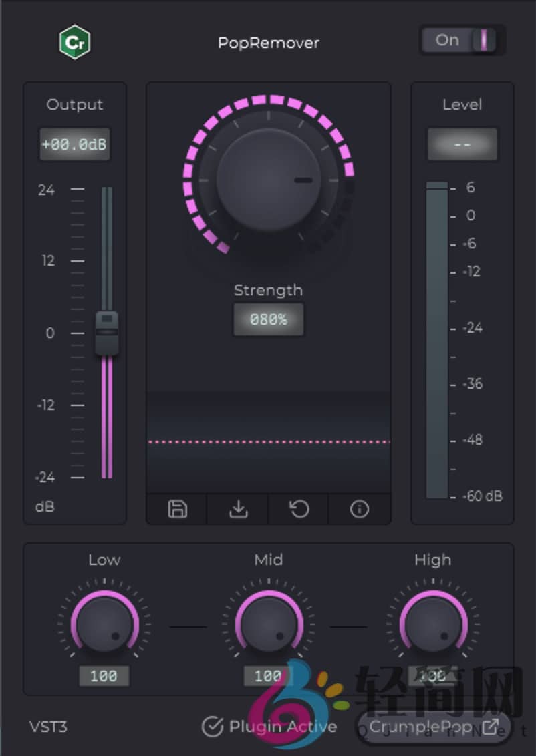This screenshot has height=756, width=536.
Task: Click the CrumplePop button
Action: [421, 727]
